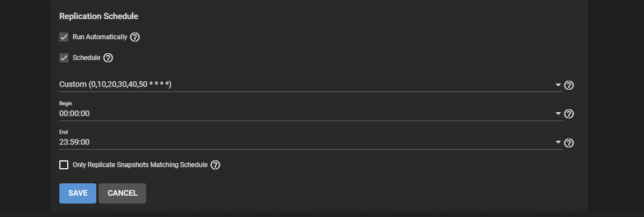
Task: Click the Custom (0,10,20,30,40,50 * * * *) field
Action: (x=311, y=85)
